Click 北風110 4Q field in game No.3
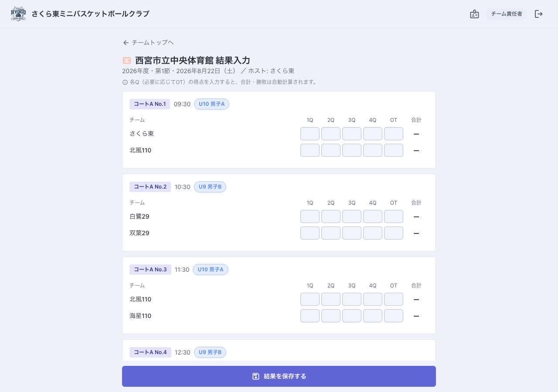The image size is (558, 392). [373, 299]
